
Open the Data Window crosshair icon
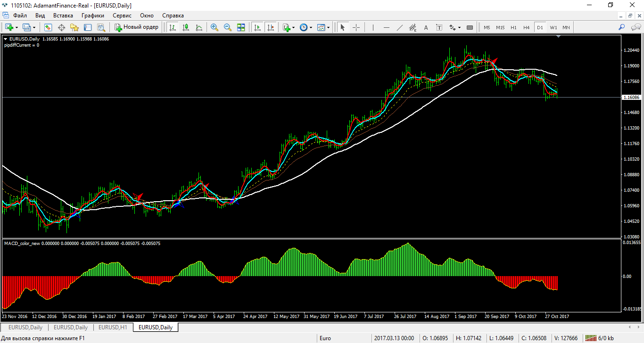pos(61,27)
